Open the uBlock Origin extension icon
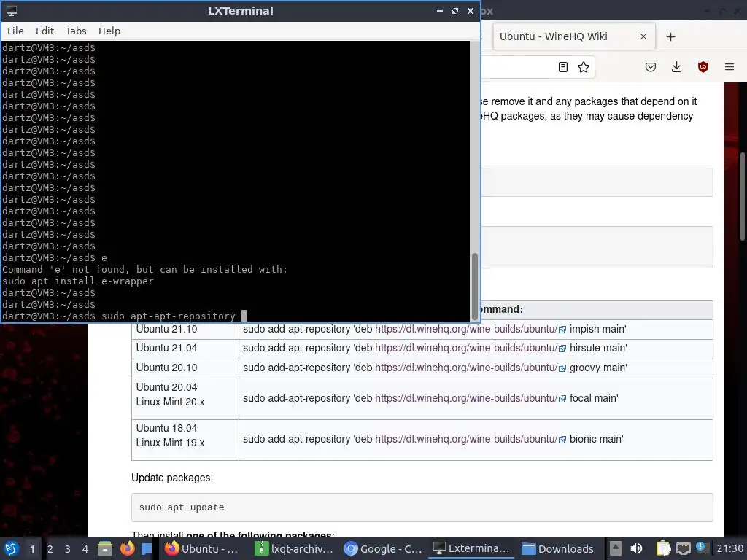The width and height of the screenshot is (747, 560). (x=703, y=67)
